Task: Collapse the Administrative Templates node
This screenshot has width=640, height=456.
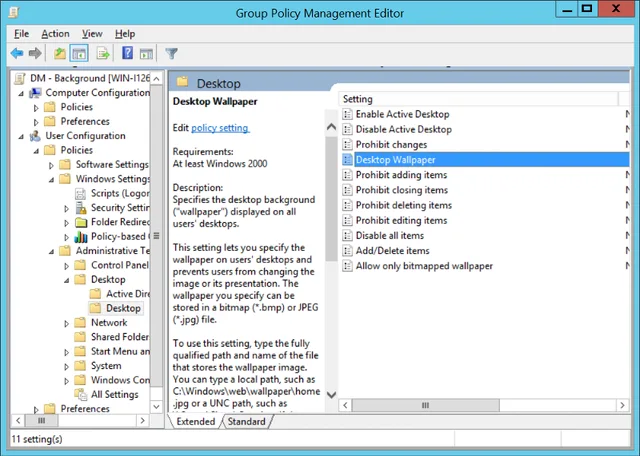Action: click(51, 251)
